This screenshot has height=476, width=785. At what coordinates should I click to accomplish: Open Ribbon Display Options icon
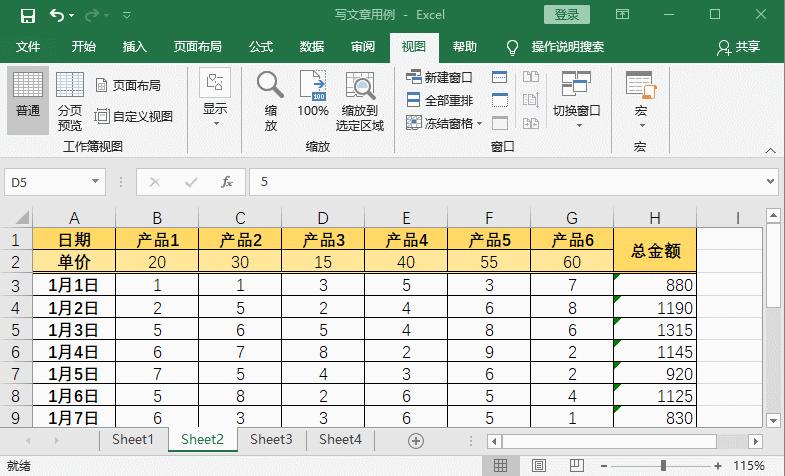[622, 14]
